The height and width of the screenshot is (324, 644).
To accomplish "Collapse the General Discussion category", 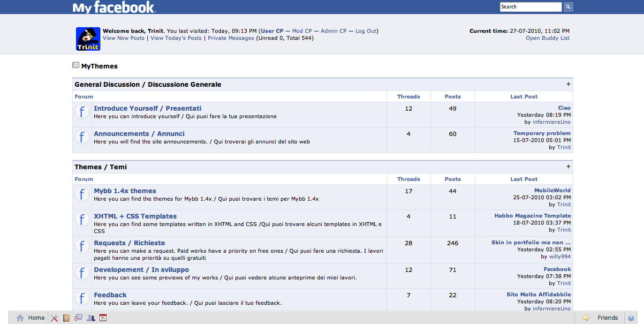I will [x=568, y=84].
